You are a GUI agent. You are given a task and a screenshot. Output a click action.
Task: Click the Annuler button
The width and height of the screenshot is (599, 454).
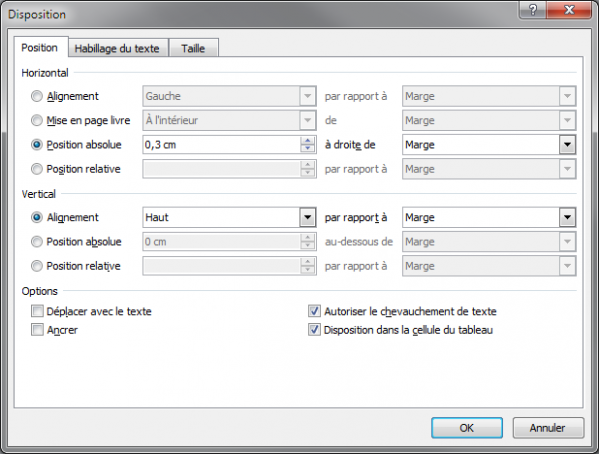pyautogui.click(x=548, y=428)
